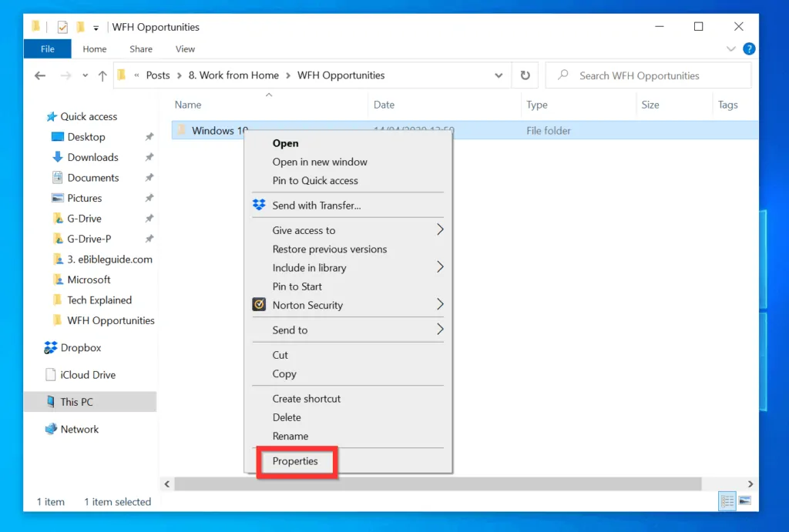Image resolution: width=789 pixels, height=532 pixels.
Task: Click the Norton Security shield icon in context menu
Action: [259, 305]
